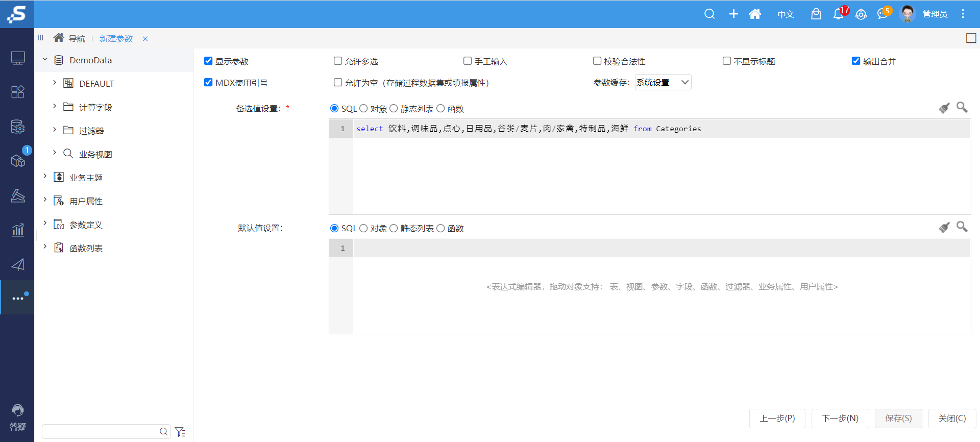Viewport: 980px width, 442px height.
Task: Open notifications bell with 17 badge
Action: (839, 14)
